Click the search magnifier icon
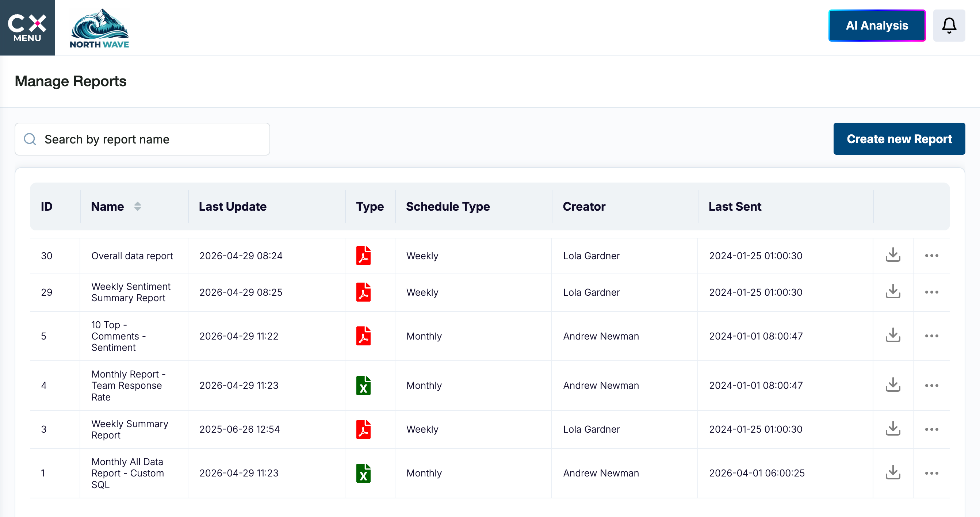This screenshot has width=980, height=517. point(30,139)
